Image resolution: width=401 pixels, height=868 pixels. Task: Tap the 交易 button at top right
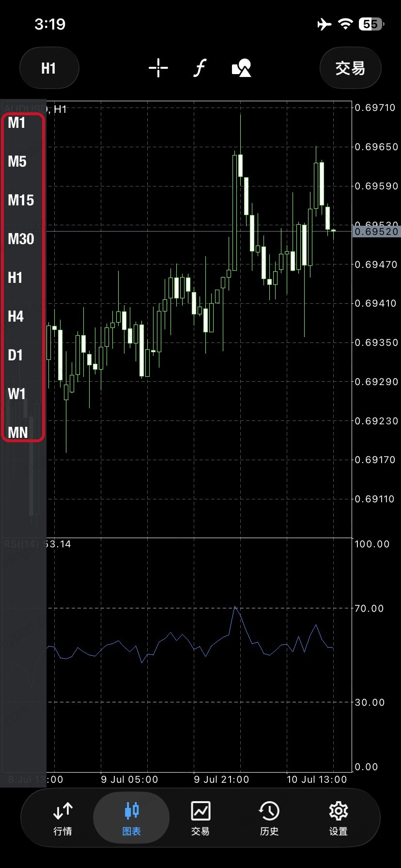coord(350,68)
